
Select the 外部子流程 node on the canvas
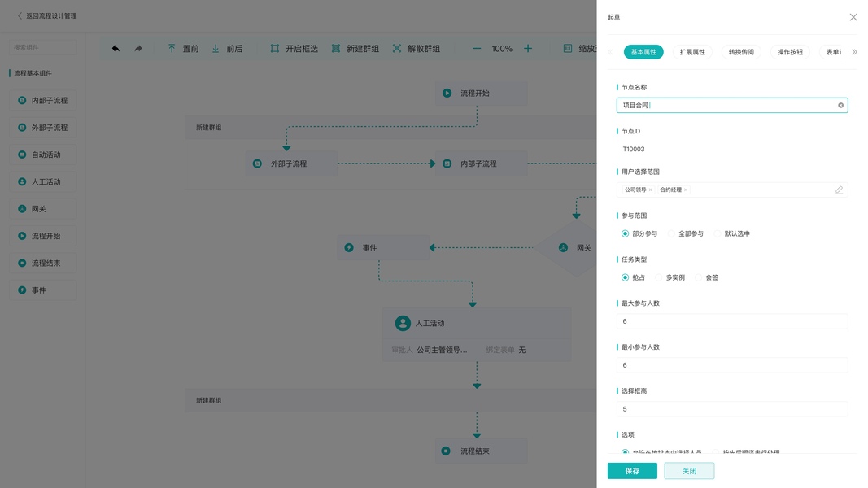(x=291, y=163)
